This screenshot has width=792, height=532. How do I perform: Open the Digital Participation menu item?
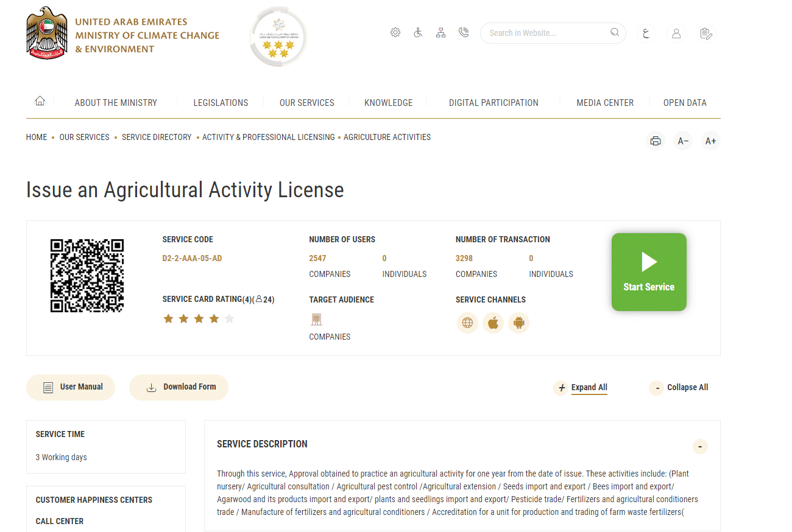(x=493, y=102)
